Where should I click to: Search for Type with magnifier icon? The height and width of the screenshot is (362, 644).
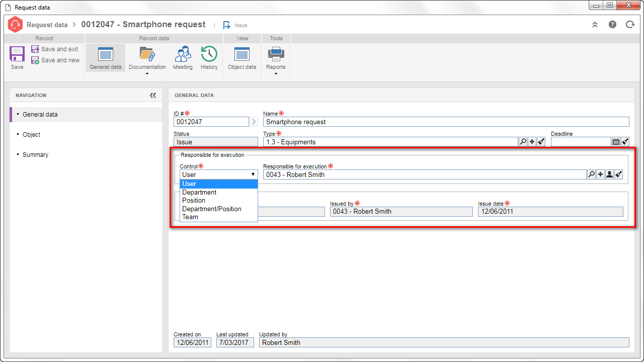523,142
